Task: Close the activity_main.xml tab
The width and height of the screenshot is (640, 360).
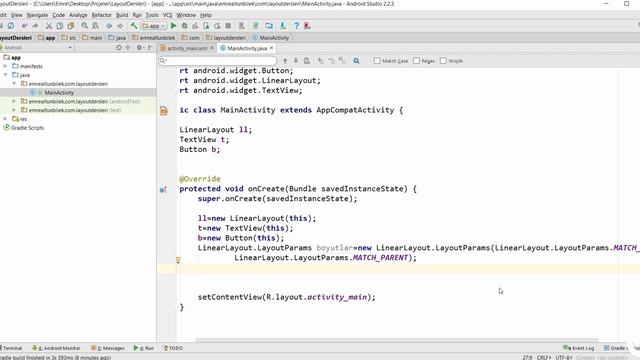Action: (x=211, y=48)
